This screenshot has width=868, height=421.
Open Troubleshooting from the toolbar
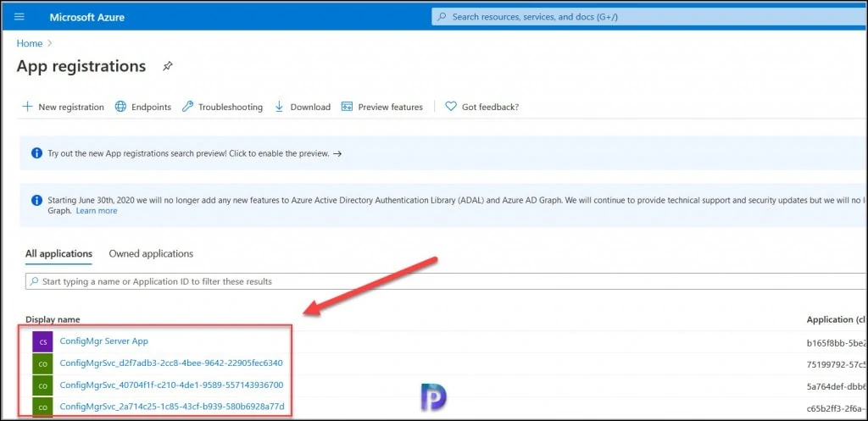[223, 107]
